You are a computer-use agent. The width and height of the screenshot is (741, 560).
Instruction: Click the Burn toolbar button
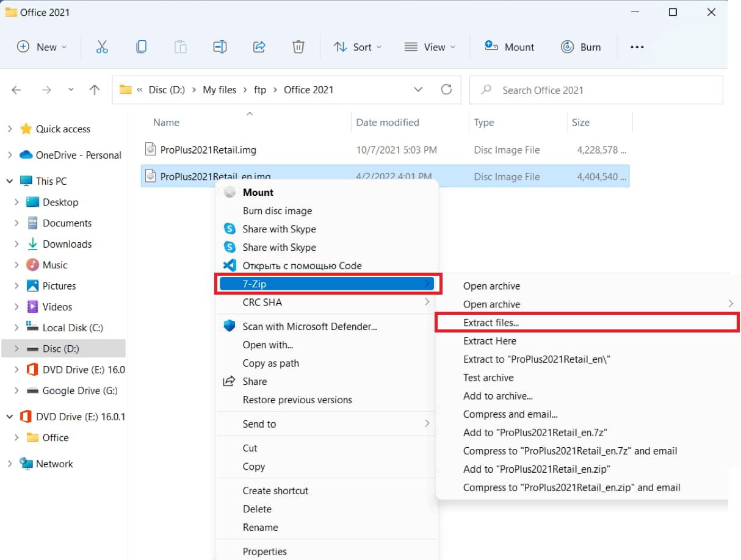(x=580, y=47)
